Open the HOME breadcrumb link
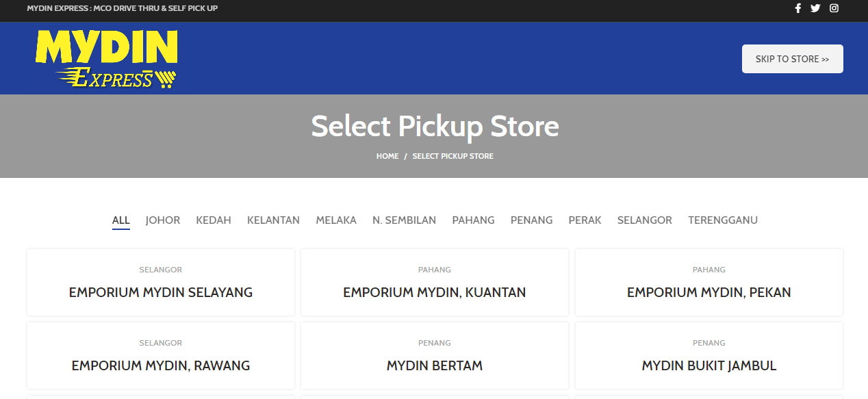 [387, 155]
